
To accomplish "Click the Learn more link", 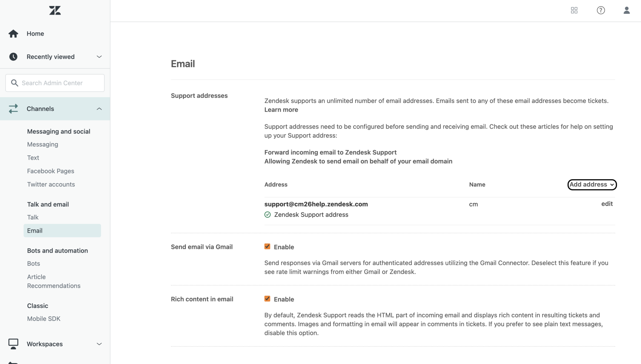I will click(281, 109).
